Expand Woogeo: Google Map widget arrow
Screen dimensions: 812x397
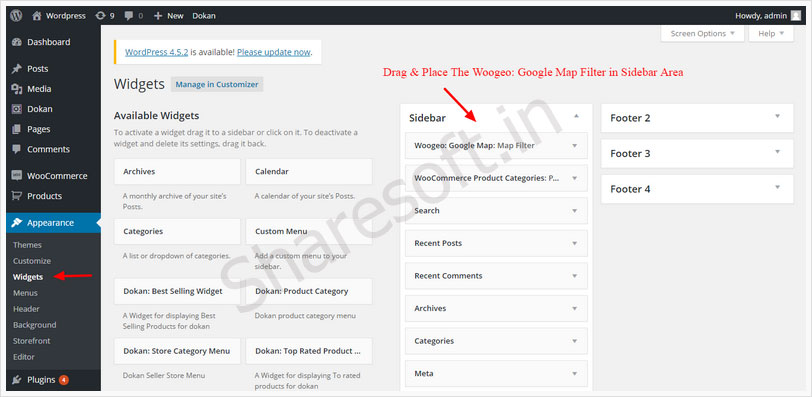(x=574, y=146)
